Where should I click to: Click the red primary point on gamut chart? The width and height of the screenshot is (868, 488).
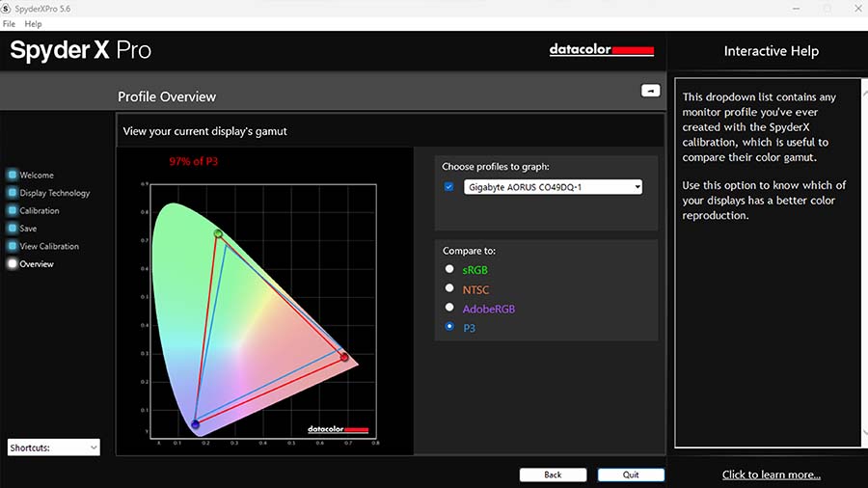344,358
